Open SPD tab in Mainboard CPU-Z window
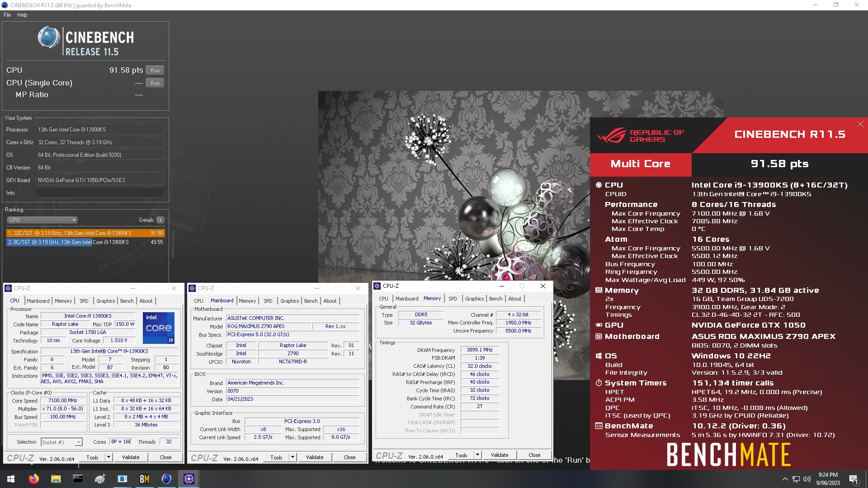The width and height of the screenshot is (868, 488). pos(268,301)
